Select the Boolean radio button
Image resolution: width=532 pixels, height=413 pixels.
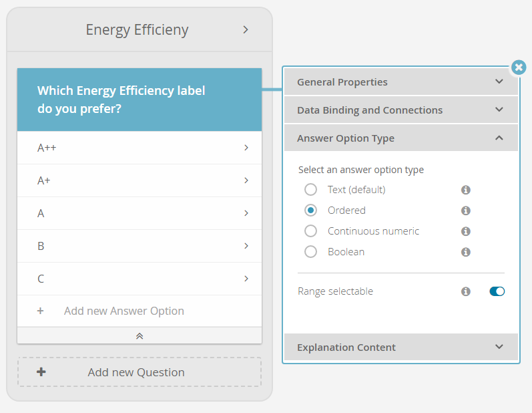[310, 252]
